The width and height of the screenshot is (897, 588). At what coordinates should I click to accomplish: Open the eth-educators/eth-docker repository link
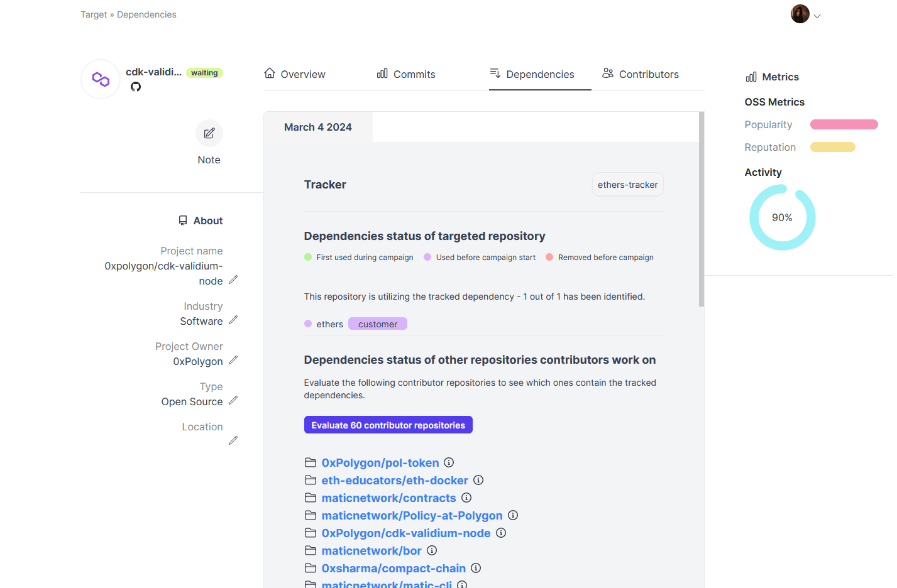coord(395,480)
